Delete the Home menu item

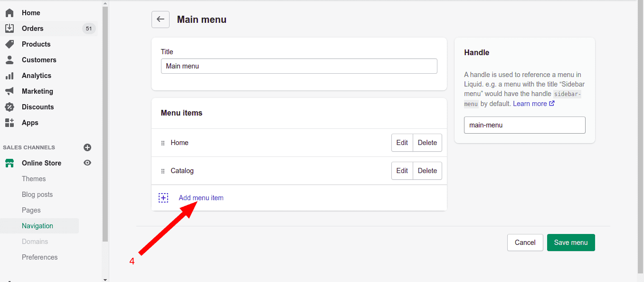(427, 143)
